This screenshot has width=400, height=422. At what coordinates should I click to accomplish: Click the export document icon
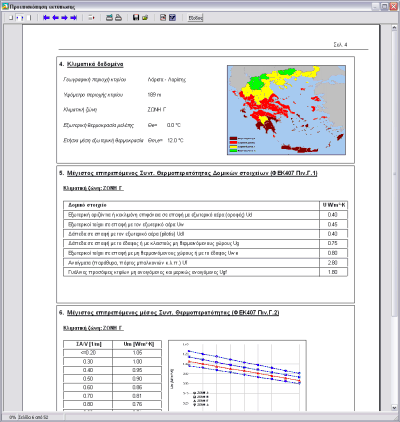click(163, 18)
